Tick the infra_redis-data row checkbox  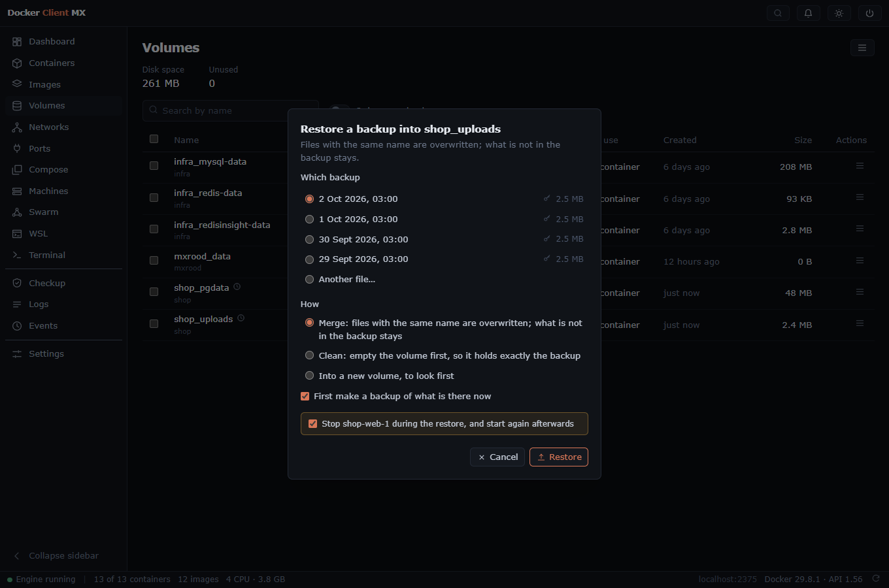click(154, 197)
